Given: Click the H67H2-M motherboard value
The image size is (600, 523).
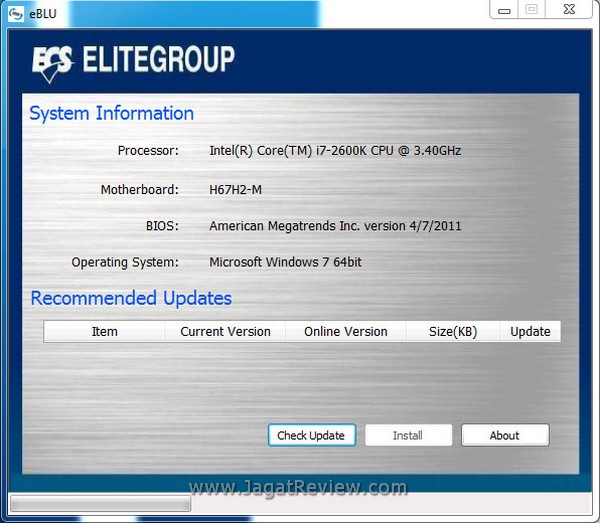Looking at the screenshot, I should tap(235, 189).
